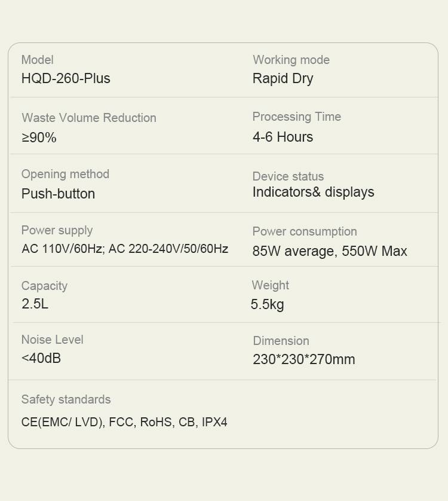Click the Processing Time label
Viewport: 448px width, 501px height.
click(x=296, y=117)
